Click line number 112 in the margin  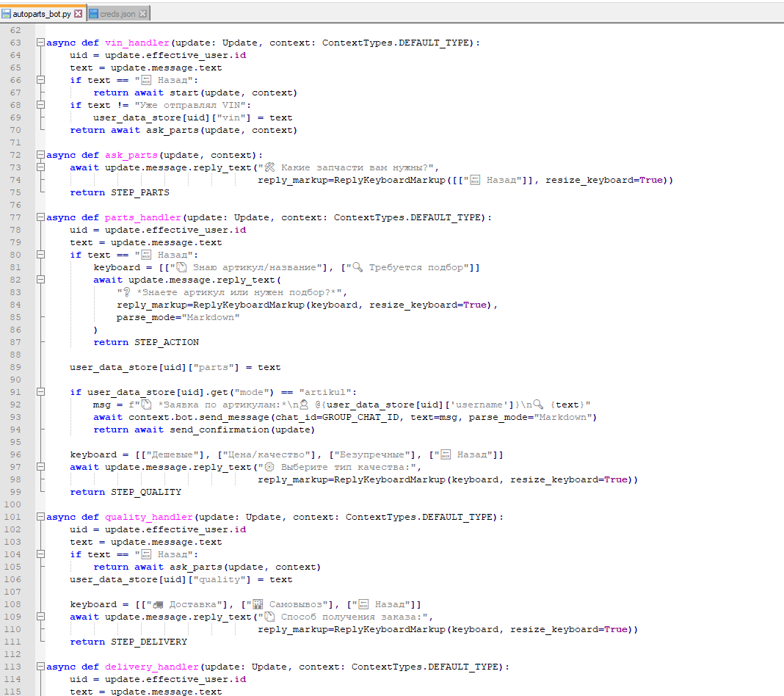[12, 654]
